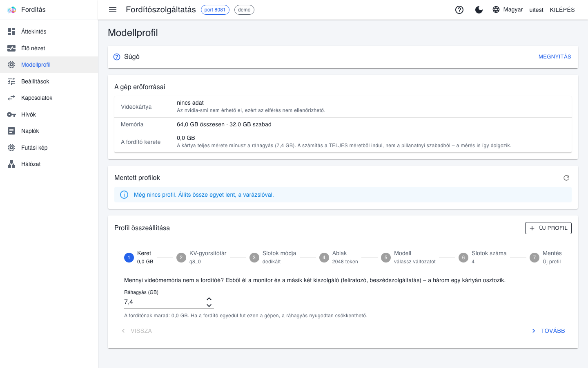Jump to step 3 Slotok módja
Viewport: 588px width, 368px height.
tap(273, 258)
